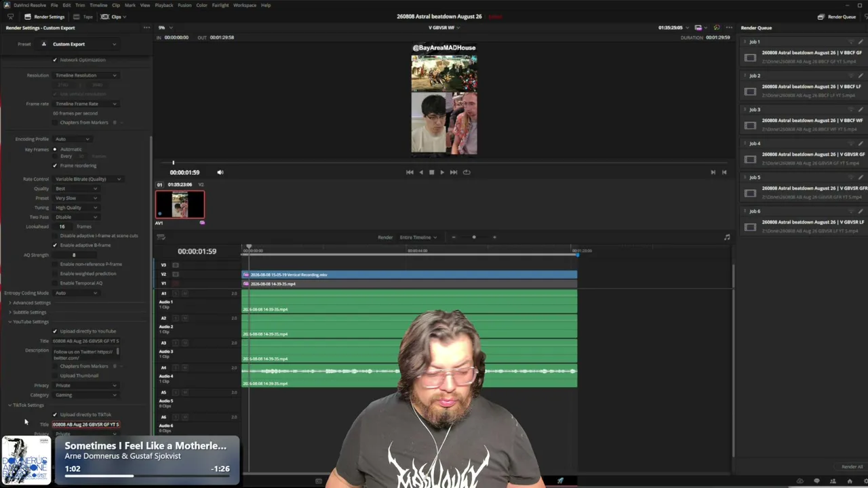
Task: Select the Every key frames radio button
Action: tap(55, 156)
